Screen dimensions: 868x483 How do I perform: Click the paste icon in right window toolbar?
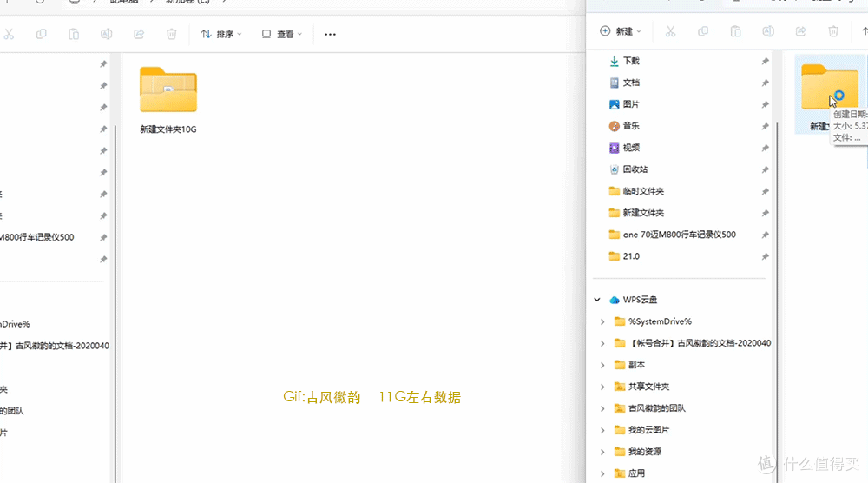735,31
